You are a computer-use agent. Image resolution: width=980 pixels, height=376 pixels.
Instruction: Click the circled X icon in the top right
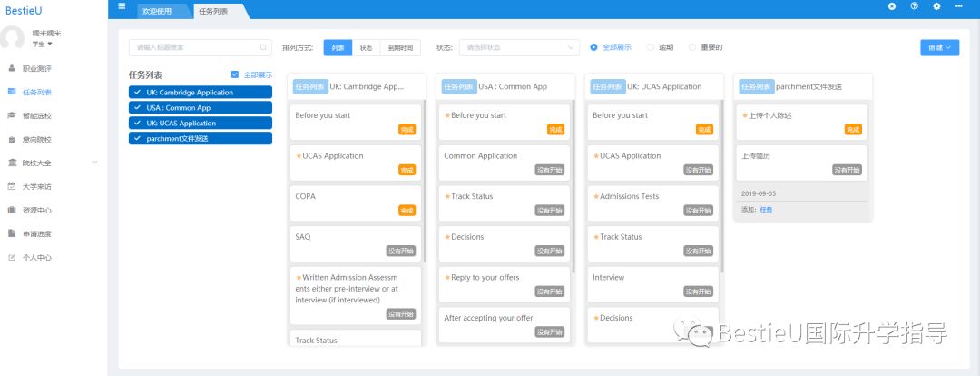point(892,6)
